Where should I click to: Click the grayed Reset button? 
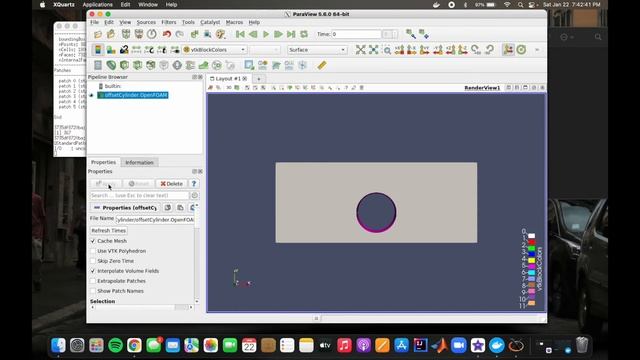tap(139, 184)
